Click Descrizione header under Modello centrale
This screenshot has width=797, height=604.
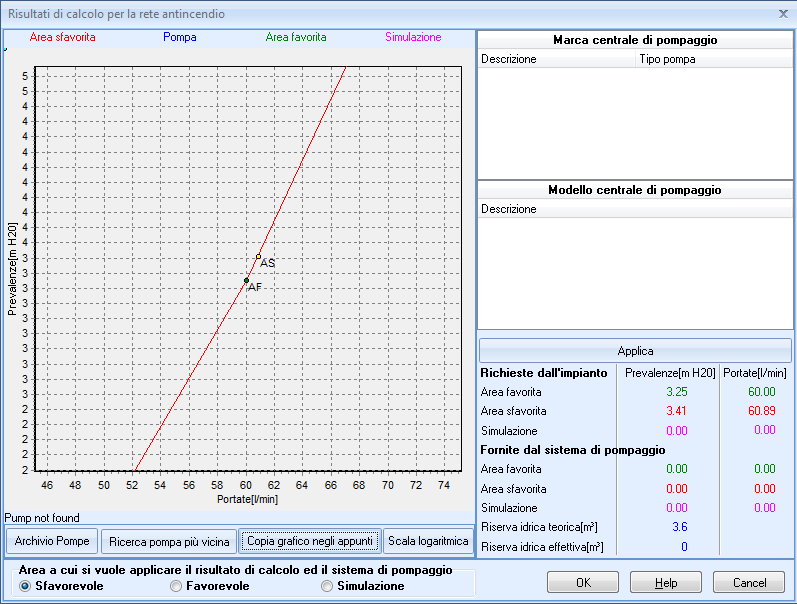coord(509,209)
